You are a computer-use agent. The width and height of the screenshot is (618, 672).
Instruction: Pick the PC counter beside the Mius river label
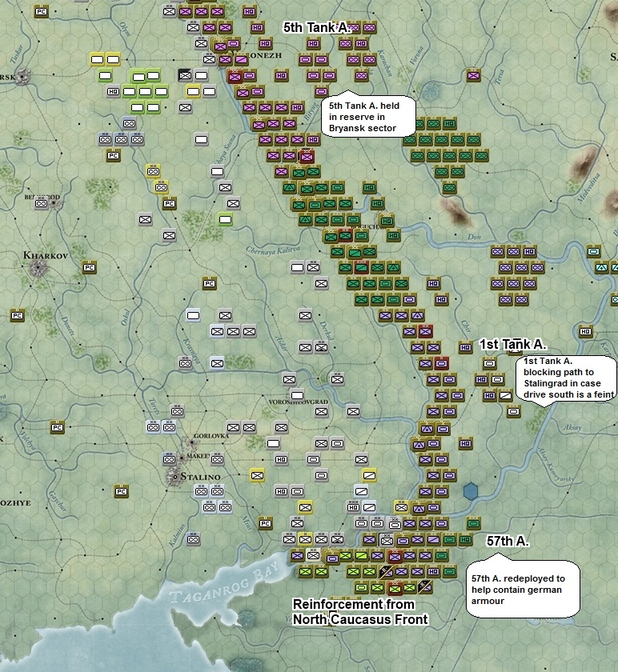point(266,523)
